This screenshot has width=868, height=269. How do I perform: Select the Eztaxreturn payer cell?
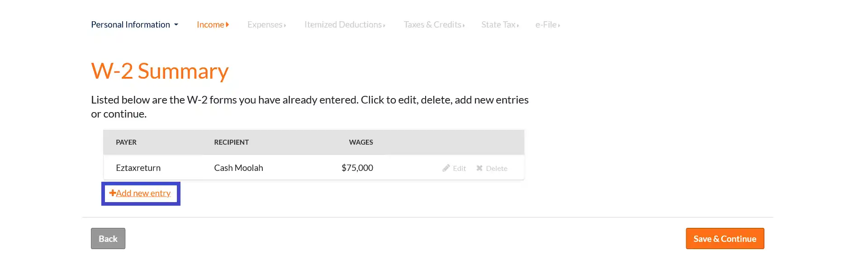pyautogui.click(x=138, y=168)
